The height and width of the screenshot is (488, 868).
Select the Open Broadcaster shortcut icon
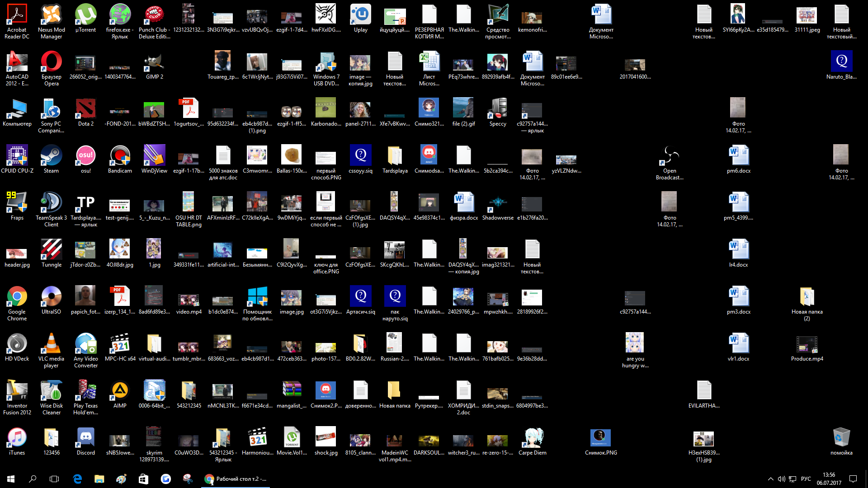click(x=670, y=156)
